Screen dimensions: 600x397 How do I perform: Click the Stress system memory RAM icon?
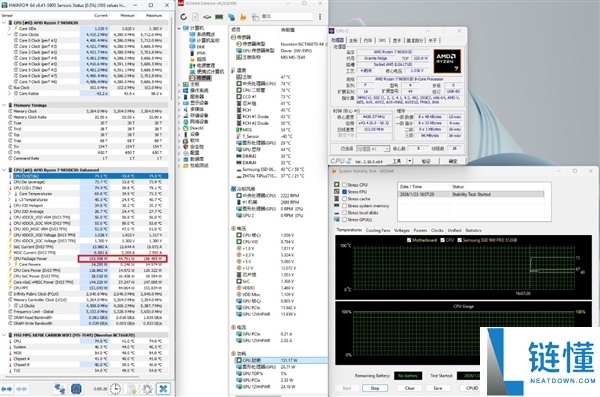click(337, 206)
